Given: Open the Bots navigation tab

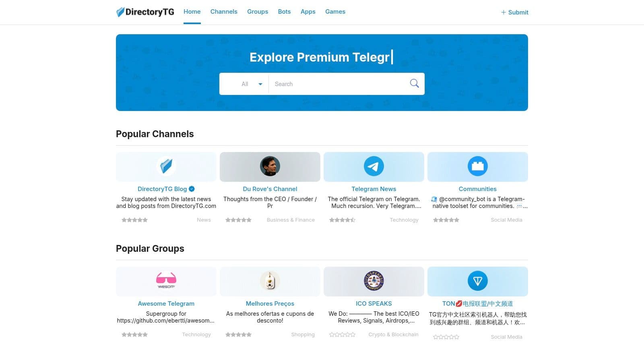Looking at the screenshot, I should [x=284, y=12].
